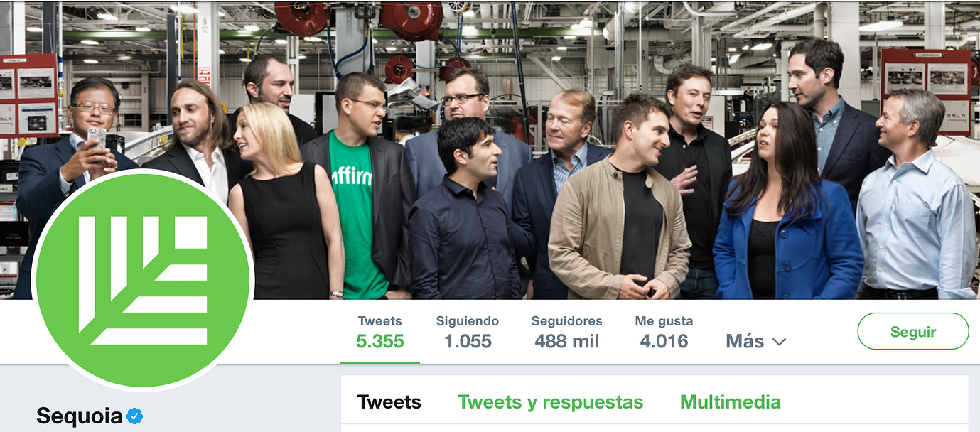Screen dimensions: 980x432
Task: Open the Sequoia green leaf profile picture
Action: (143, 281)
